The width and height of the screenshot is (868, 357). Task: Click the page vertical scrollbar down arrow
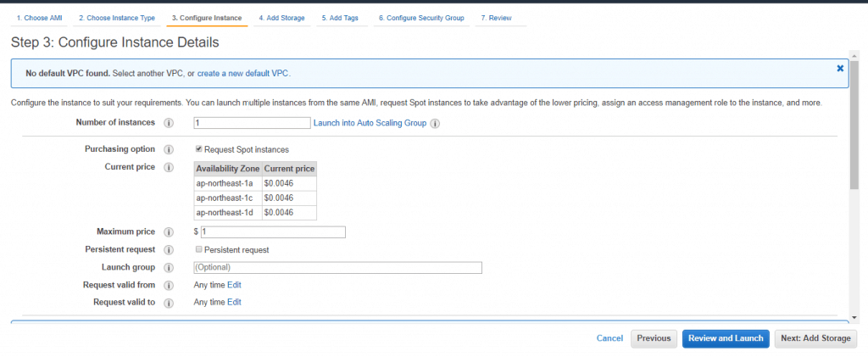pyautogui.click(x=854, y=317)
